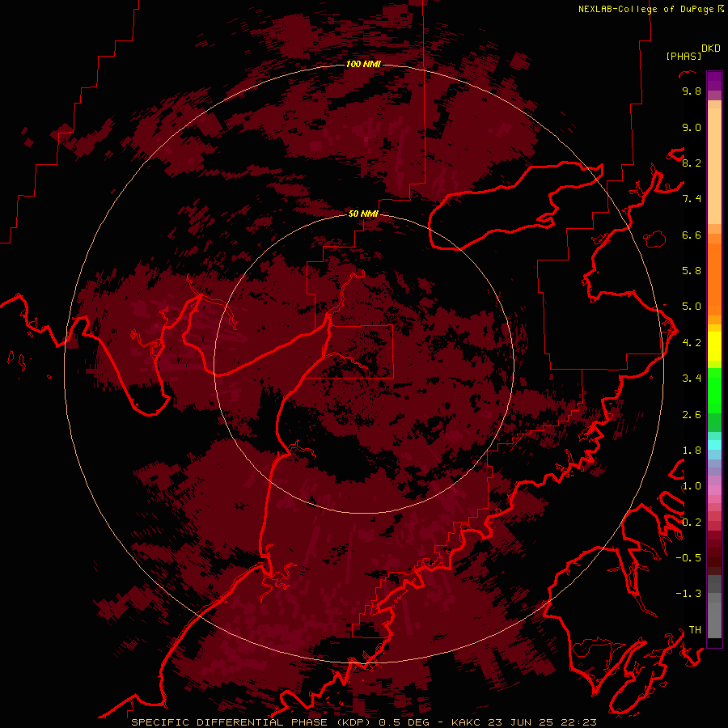Click the 5.8 legend value
Viewport: 728px width, 728px height.
pyautogui.click(x=692, y=271)
